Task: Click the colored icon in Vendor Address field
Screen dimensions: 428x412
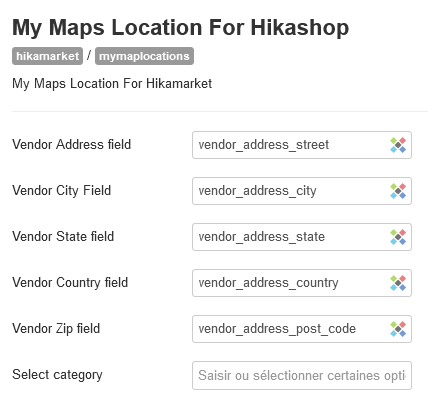Action: coord(398,145)
